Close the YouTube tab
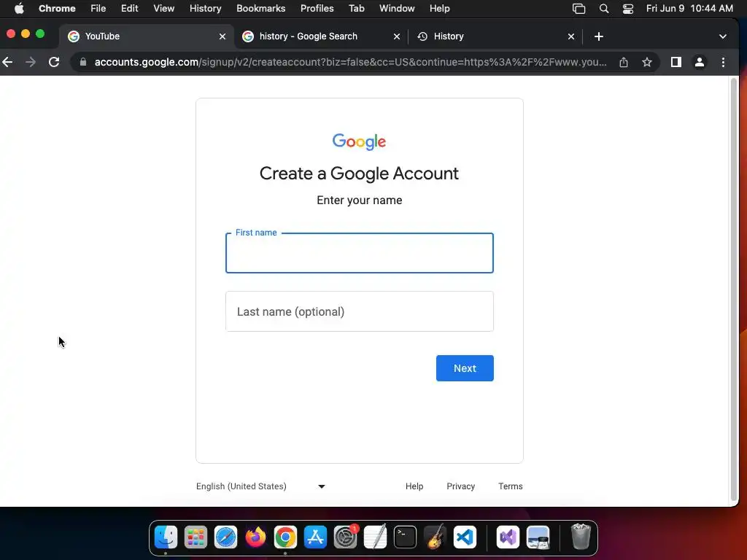The image size is (747, 560). (222, 36)
